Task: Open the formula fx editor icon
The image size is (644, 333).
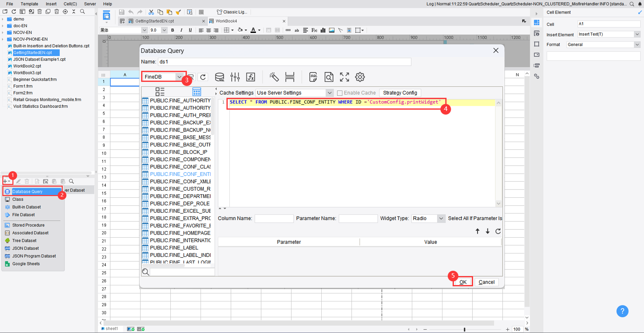Action: tap(251, 77)
